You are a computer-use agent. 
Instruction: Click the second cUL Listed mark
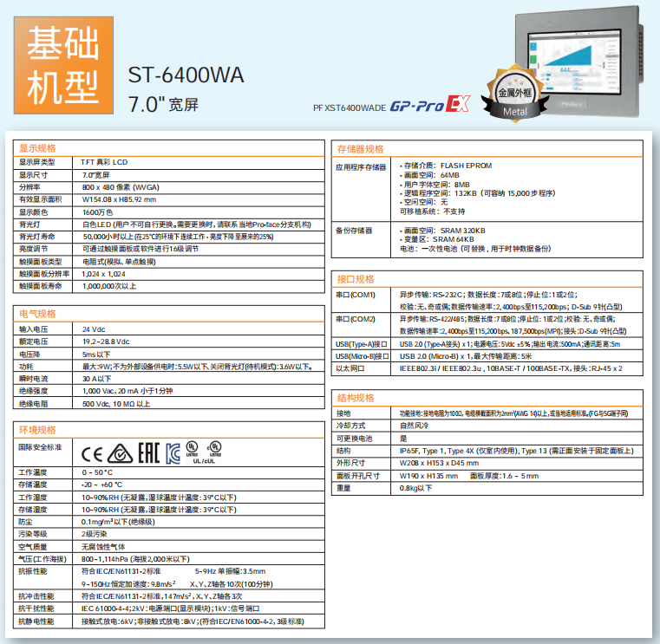[x=215, y=449]
